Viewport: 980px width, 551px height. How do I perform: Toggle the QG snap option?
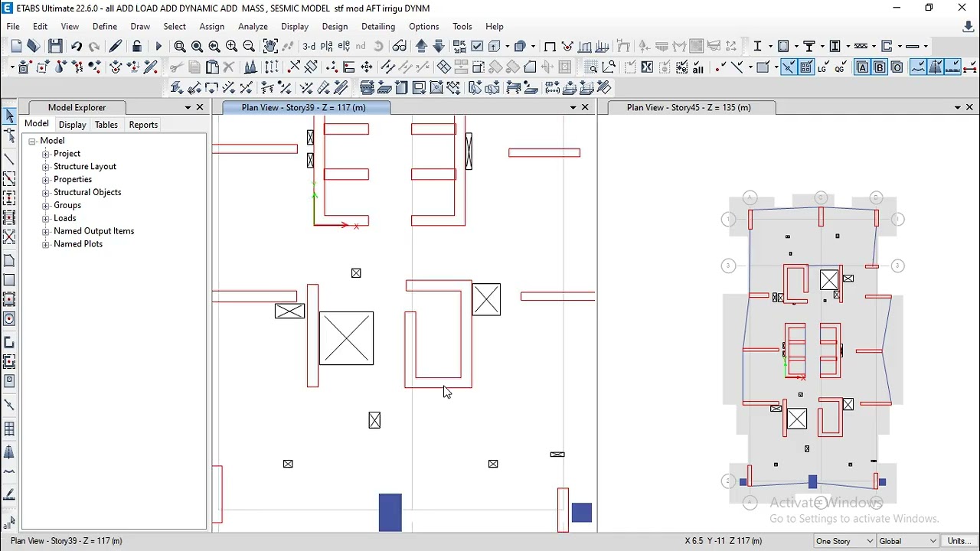(840, 67)
